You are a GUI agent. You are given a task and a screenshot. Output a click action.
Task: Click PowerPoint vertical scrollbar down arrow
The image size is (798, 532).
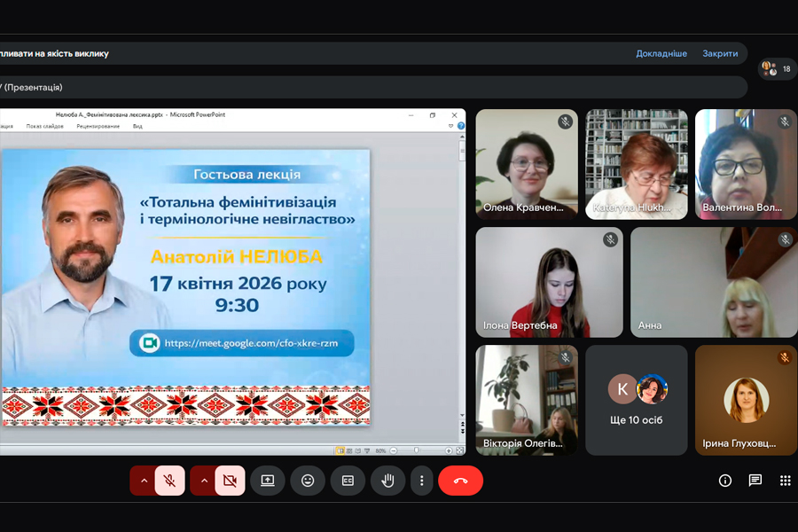coord(462,416)
